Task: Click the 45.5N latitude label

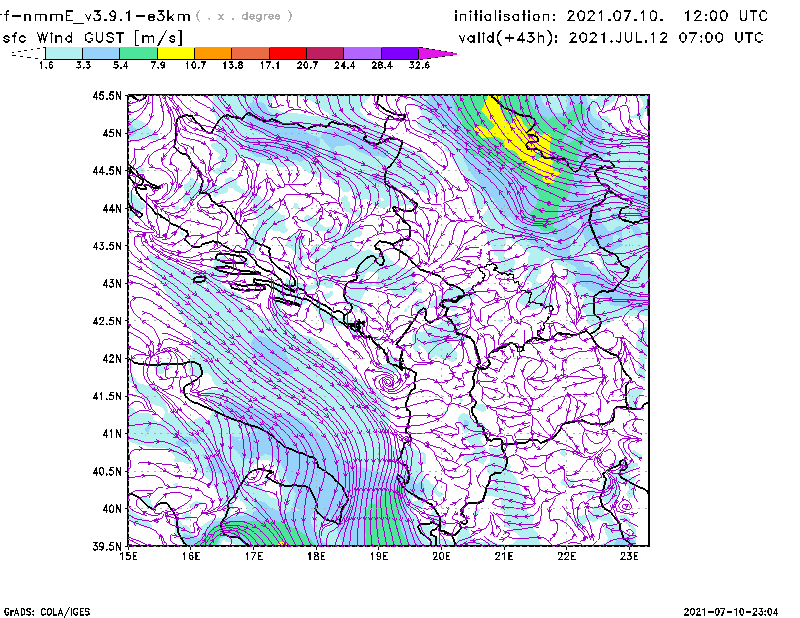Action: tap(107, 95)
